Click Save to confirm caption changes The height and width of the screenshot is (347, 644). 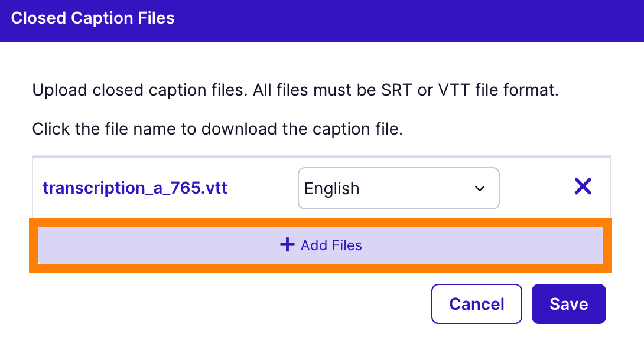[568, 303]
